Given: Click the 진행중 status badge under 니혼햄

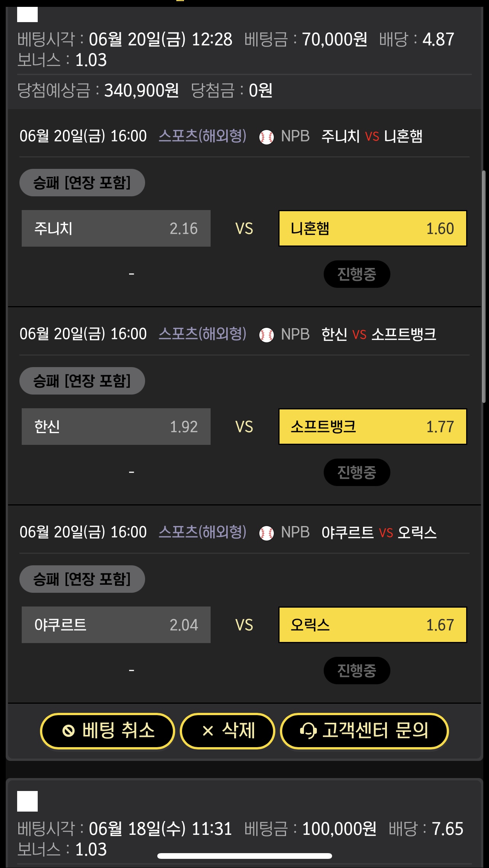Looking at the screenshot, I should click(357, 274).
